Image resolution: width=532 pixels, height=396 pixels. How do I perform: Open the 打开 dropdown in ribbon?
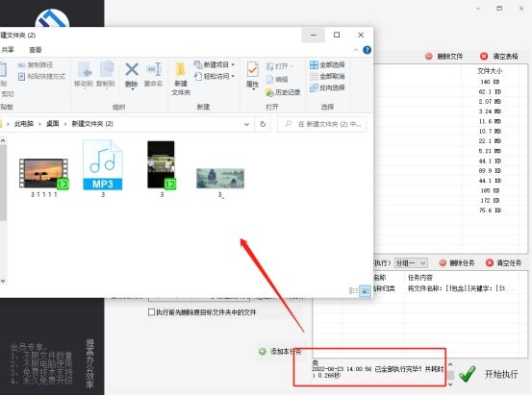click(x=291, y=66)
